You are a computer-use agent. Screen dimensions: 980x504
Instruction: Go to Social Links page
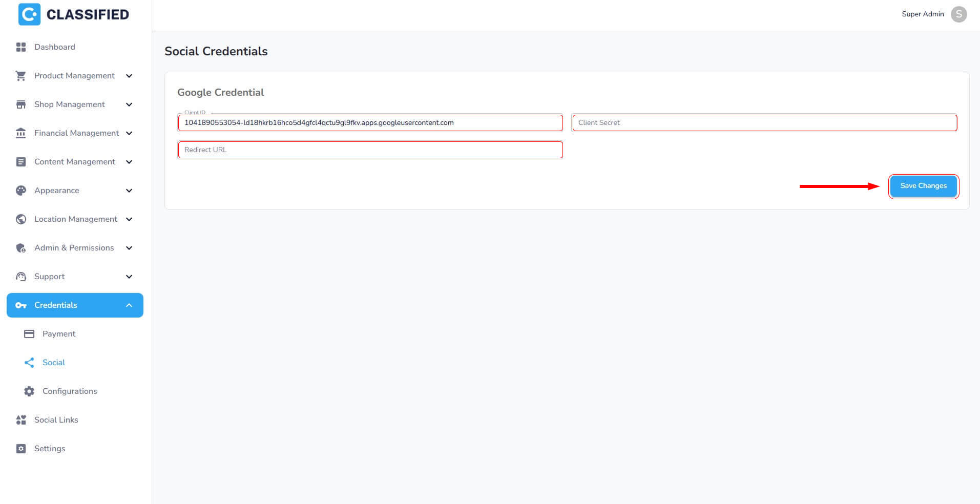click(x=56, y=420)
